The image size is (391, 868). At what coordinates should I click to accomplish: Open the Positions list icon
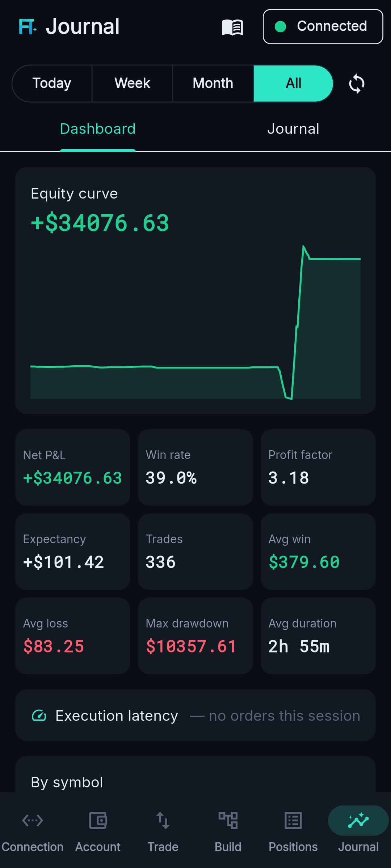click(x=293, y=820)
